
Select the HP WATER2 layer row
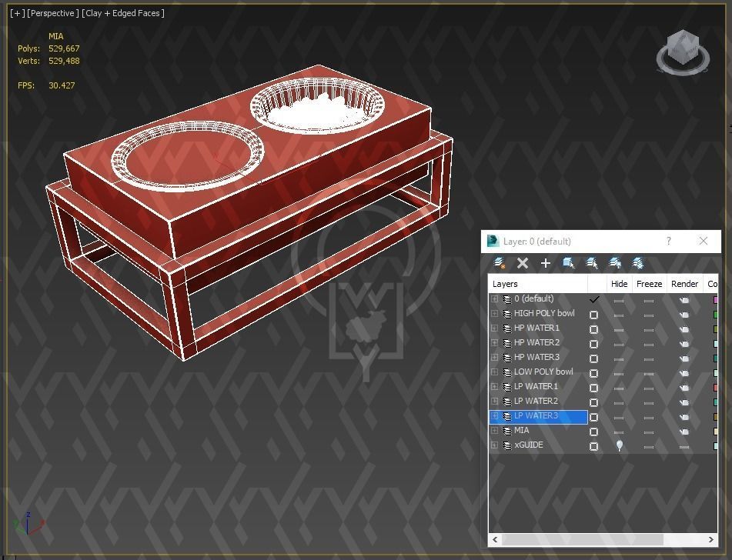[x=603, y=343]
